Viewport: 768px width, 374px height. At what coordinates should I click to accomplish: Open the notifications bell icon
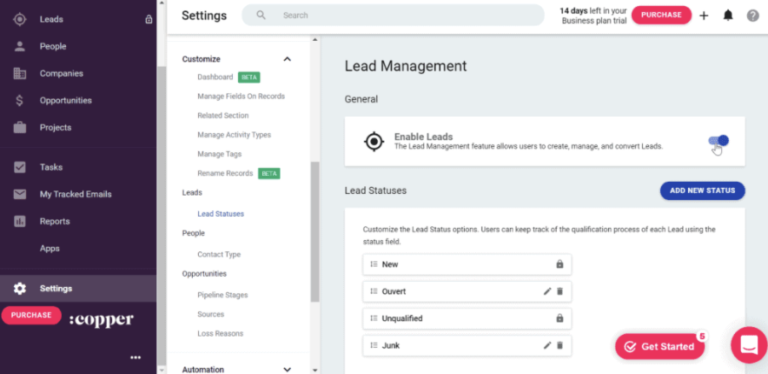click(728, 16)
